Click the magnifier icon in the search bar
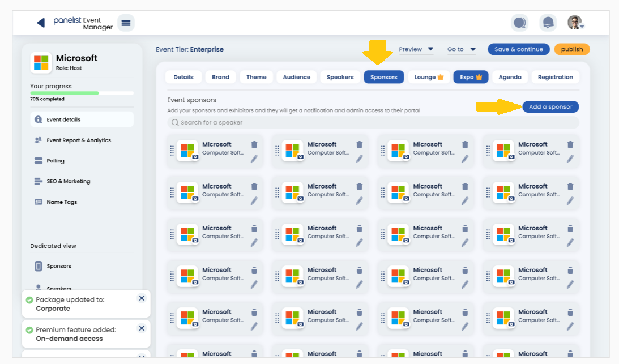 175,122
